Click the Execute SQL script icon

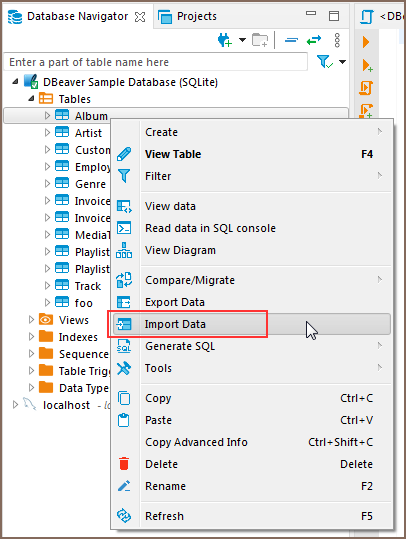tap(366, 88)
